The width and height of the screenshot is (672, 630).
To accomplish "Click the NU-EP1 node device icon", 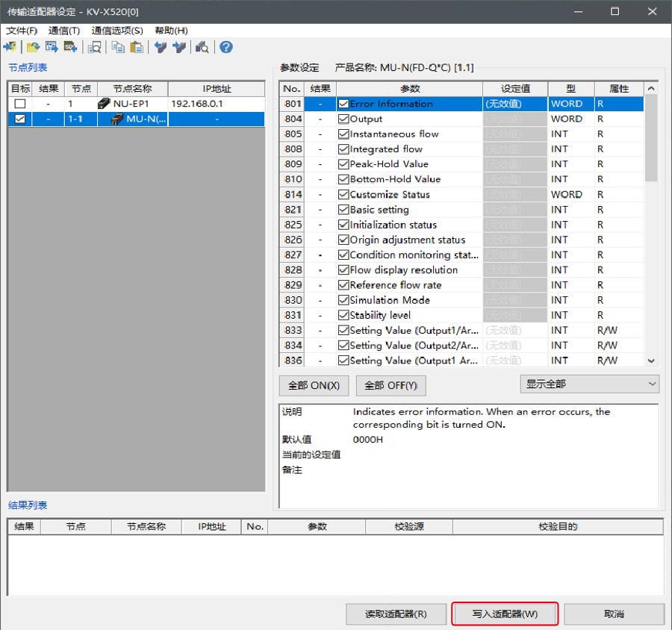I will click(x=104, y=104).
